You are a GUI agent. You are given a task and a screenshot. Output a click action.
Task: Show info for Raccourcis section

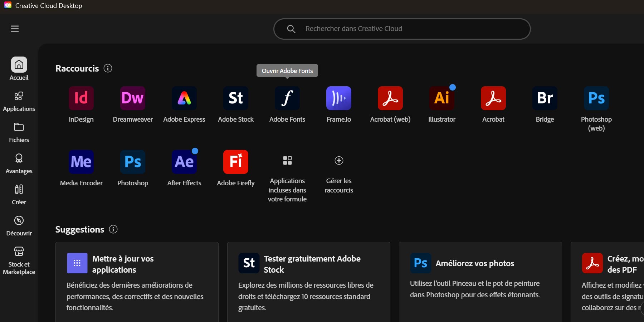coord(108,68)
